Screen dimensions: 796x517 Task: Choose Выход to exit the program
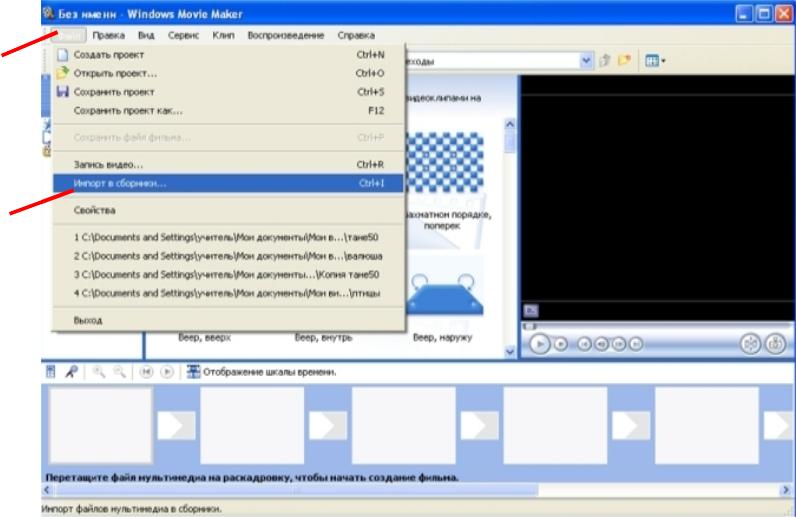tap(228, 320)
